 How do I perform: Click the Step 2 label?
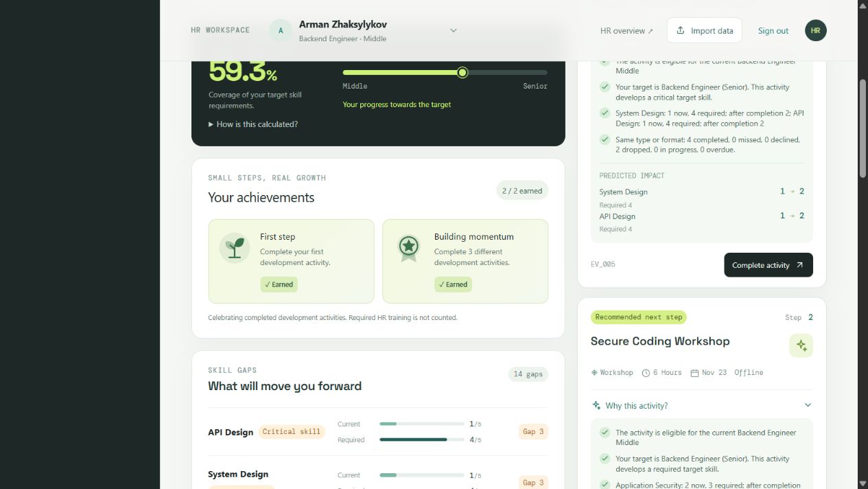[799, 317]
